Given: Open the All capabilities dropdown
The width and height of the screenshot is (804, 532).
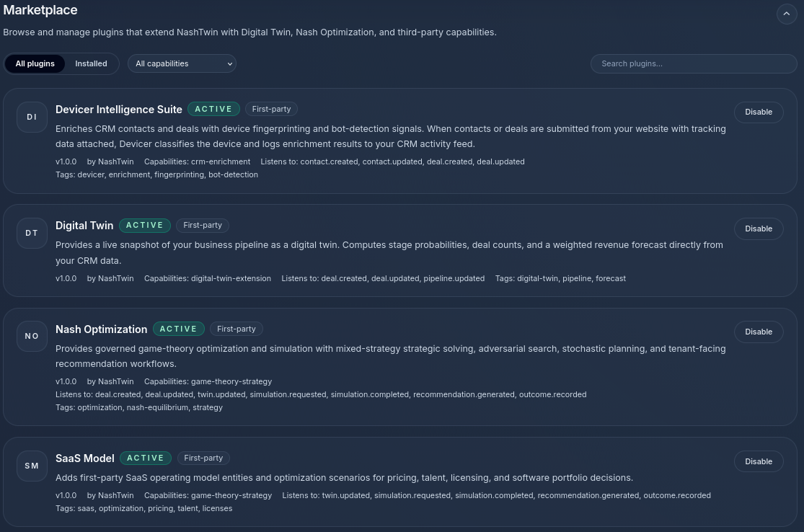Looking at the screenshot, I should point(182,63).
